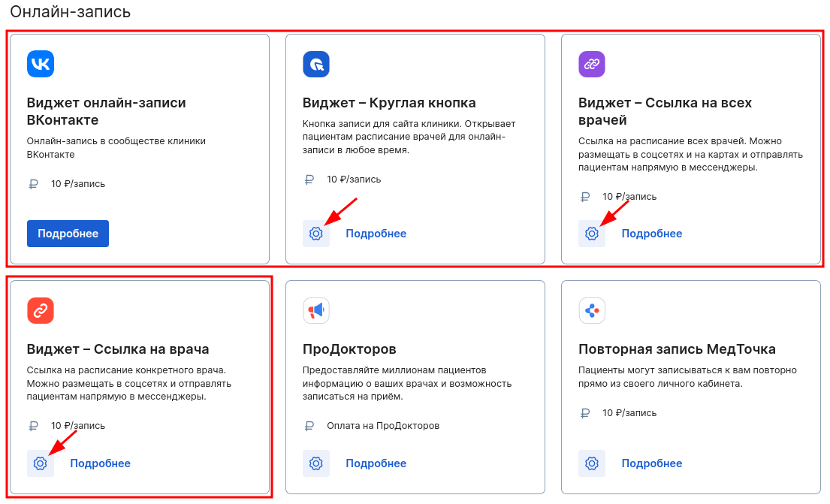Open Подробнее link for Повторная запись МедТочка
Image resolution: width=830 pixels, height=504 pixels.
[652, 463]
